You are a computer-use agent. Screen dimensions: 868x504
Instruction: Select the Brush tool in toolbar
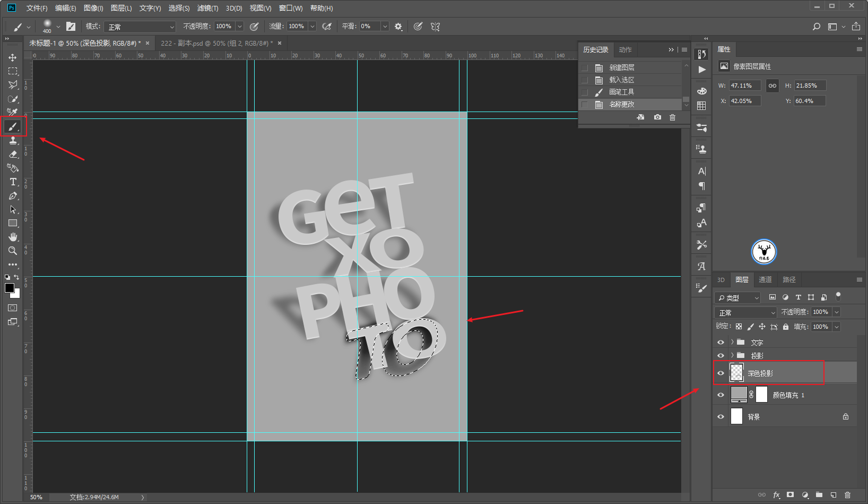click(13, 126)
